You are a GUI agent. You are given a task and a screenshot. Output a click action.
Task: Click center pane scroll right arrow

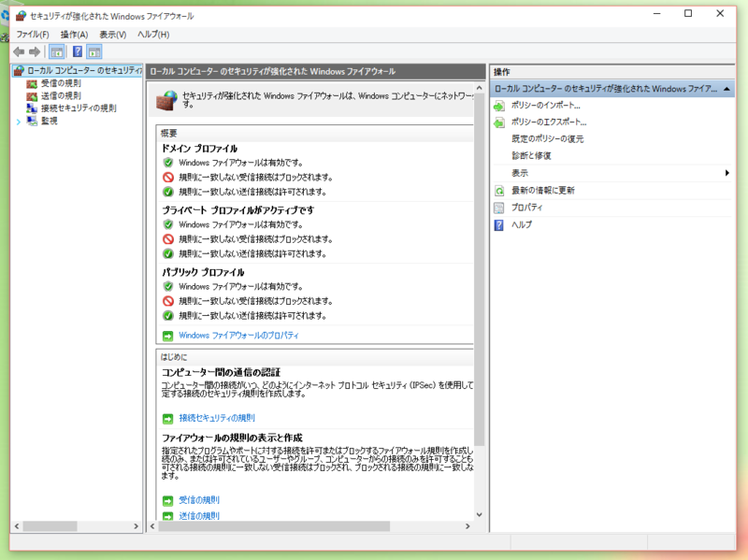click(x=467, y=526)
